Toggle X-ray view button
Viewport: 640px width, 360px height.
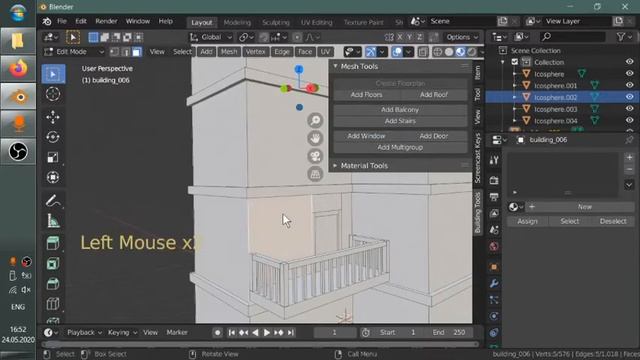pos(423,52)
